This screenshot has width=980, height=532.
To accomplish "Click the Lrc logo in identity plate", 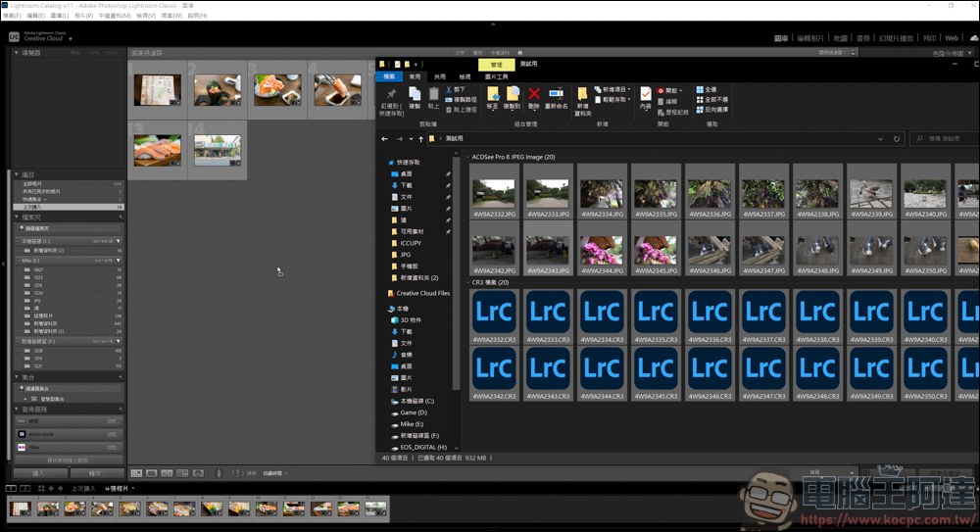I will 14,37.
